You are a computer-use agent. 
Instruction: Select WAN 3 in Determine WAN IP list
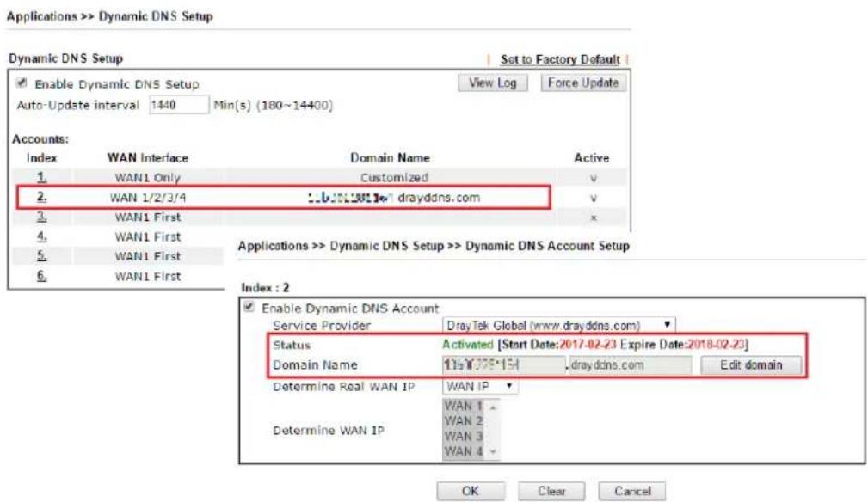(464, 436)
